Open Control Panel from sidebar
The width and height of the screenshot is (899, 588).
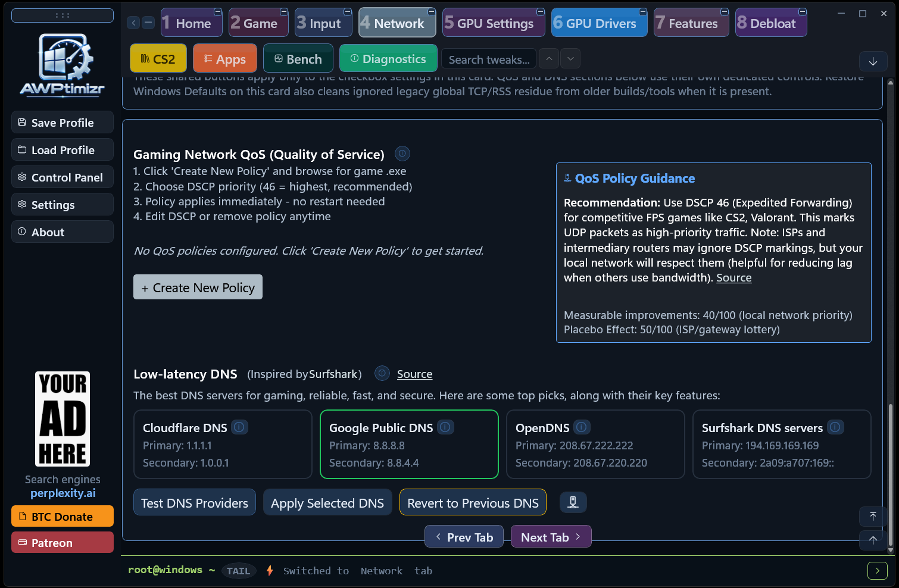click(x=63, y=177)
